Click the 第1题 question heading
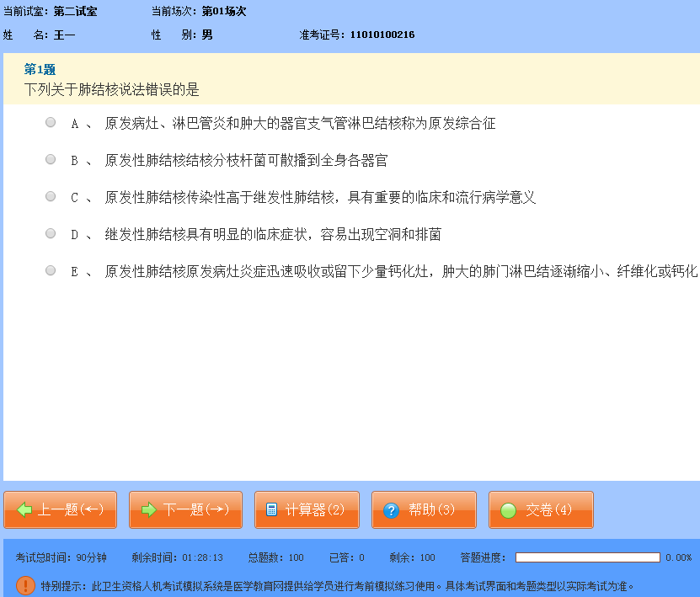The width and height of the screenshot is (700, 597). click(40, 70)
